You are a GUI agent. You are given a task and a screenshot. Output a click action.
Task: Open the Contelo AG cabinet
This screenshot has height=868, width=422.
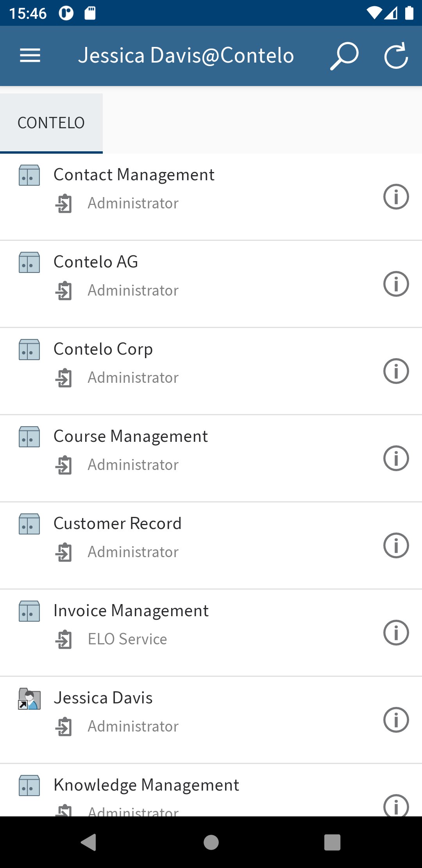tap(96, 262)
